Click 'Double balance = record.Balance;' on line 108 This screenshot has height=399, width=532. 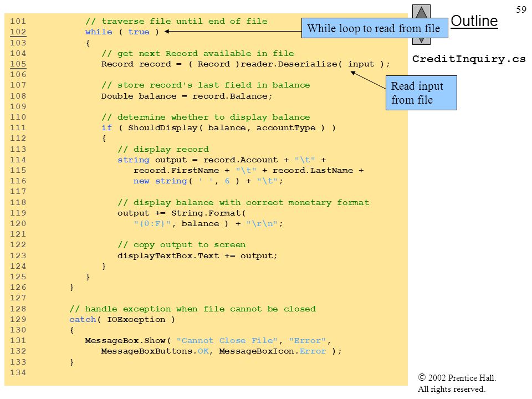point(187,96)
